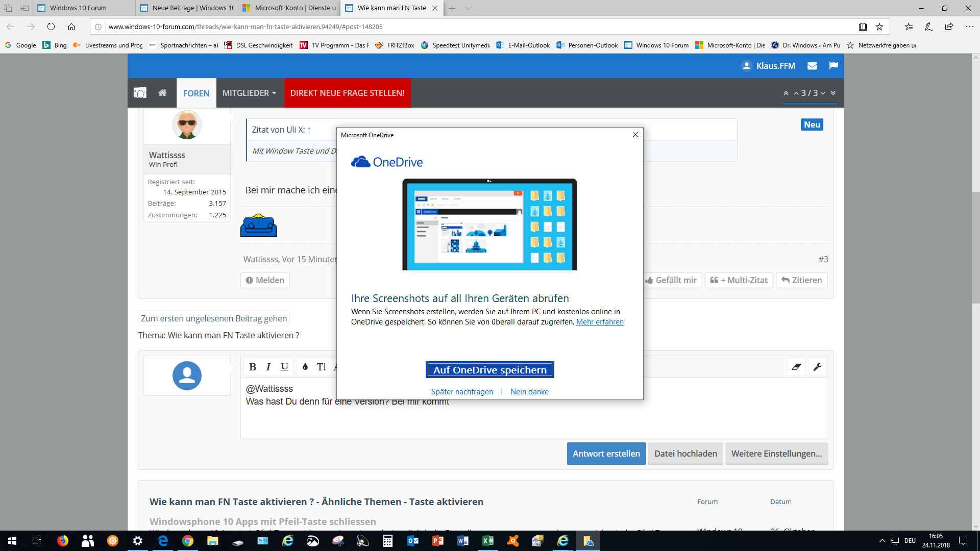Image resolution: width=980 pixels, height=551 pixels.
Task: Switch to Microsoft-Konto browser tab
Action: tap(289, 8)
